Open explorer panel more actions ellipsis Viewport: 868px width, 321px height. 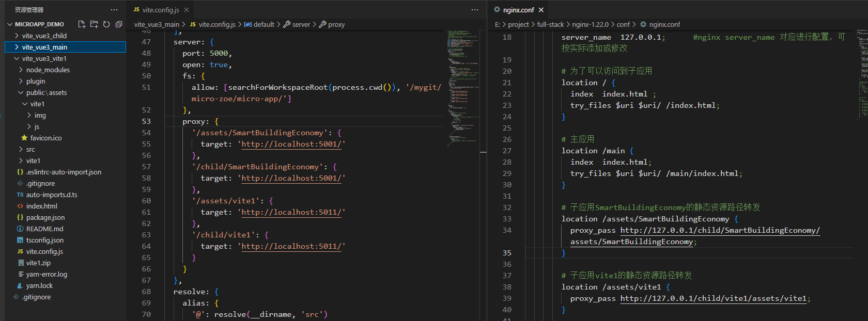114,10
